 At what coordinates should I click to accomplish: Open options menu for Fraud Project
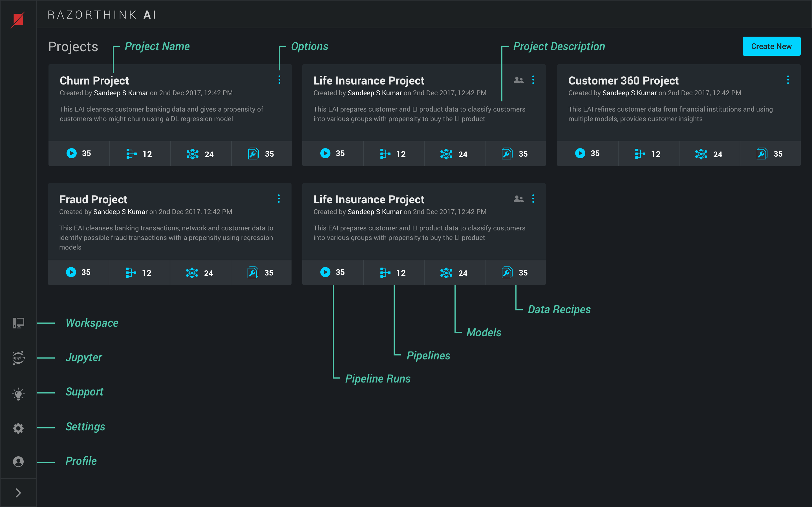[279, 199]
